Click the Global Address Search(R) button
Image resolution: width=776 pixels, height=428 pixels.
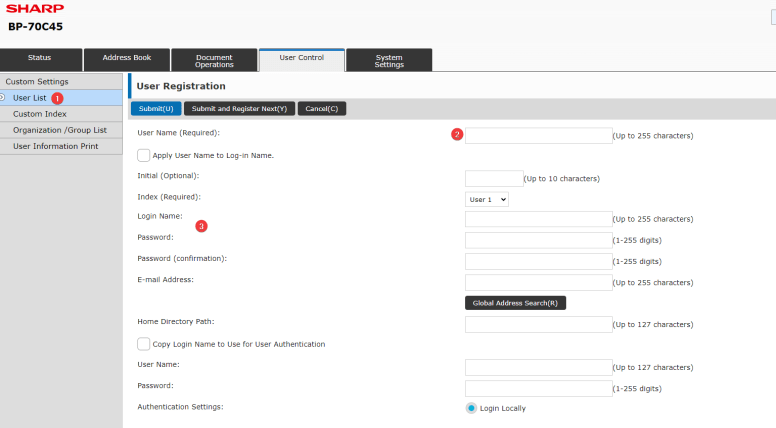(x=515, y=303)
